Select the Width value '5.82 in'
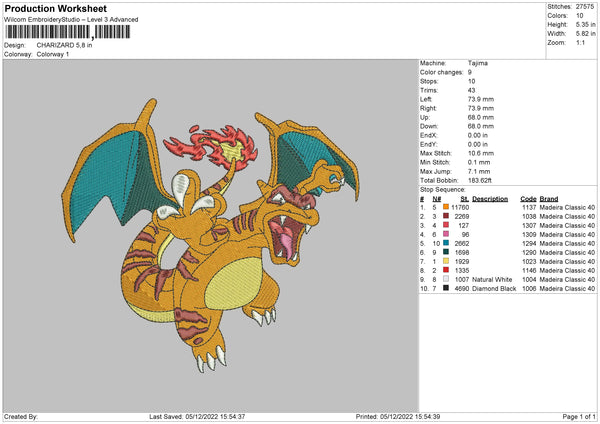 pos(585,34)
